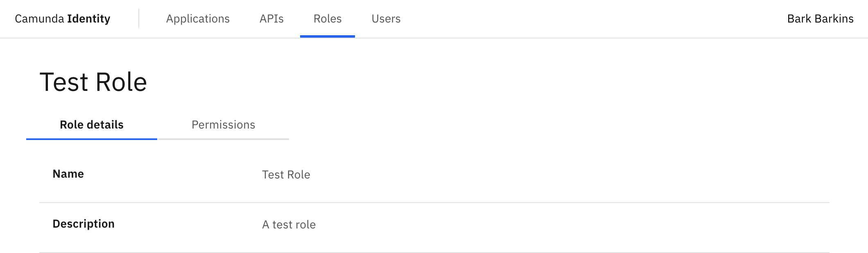View permissions for Test Role
Screen dimensions: 868x253
click(x=224, y=125)
